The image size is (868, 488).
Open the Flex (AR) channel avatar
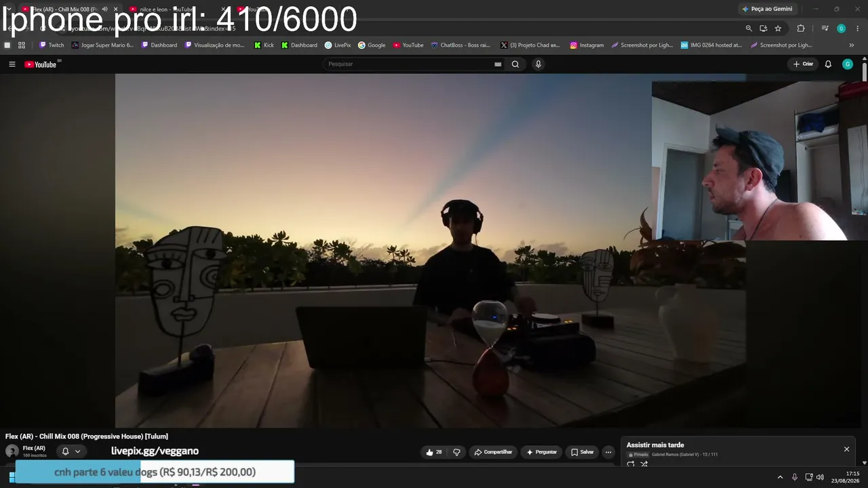click(12, 451)
